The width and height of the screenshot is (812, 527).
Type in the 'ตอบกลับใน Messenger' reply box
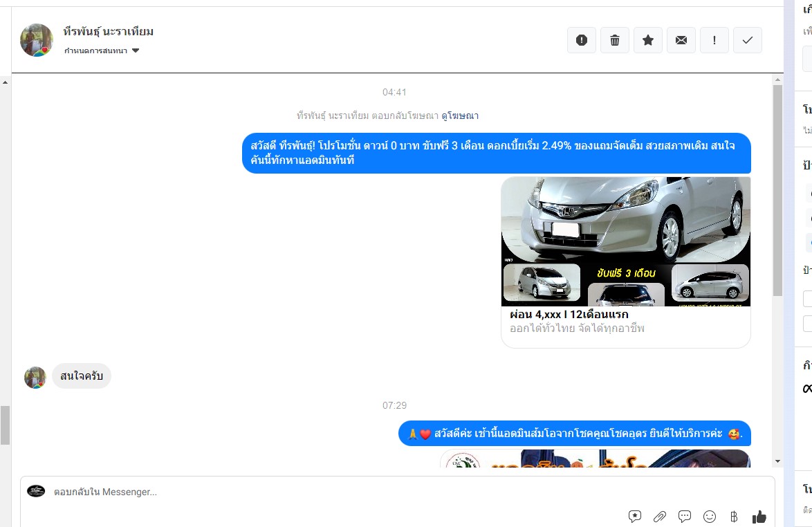pos(332,492)
